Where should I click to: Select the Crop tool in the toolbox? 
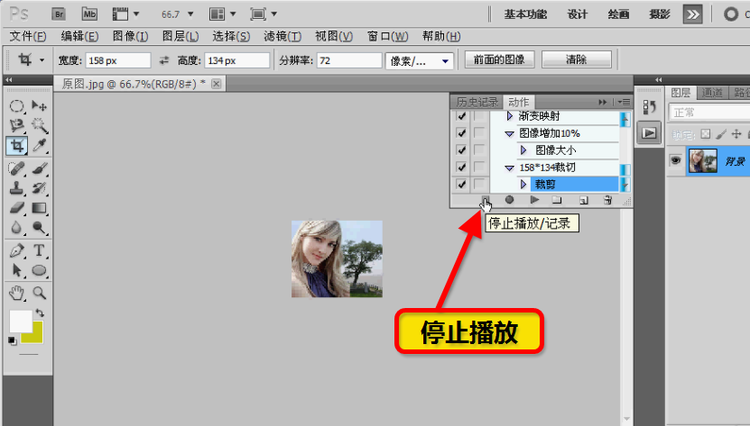[x=18, y=146]
